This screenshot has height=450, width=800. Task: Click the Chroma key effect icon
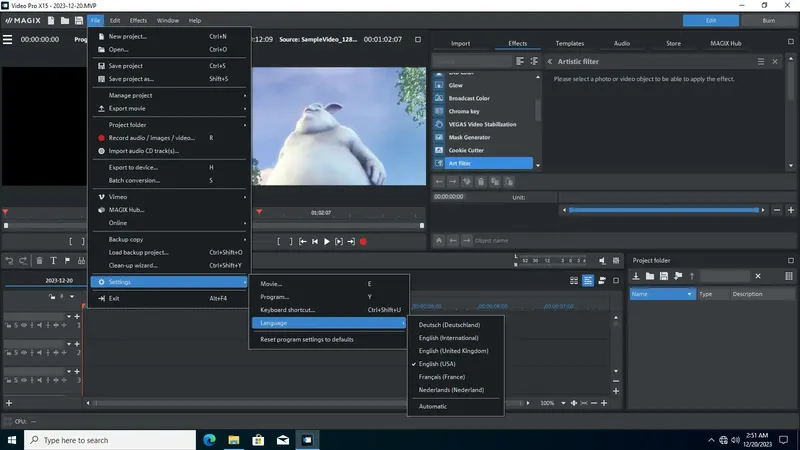click(x=439, y=111)
